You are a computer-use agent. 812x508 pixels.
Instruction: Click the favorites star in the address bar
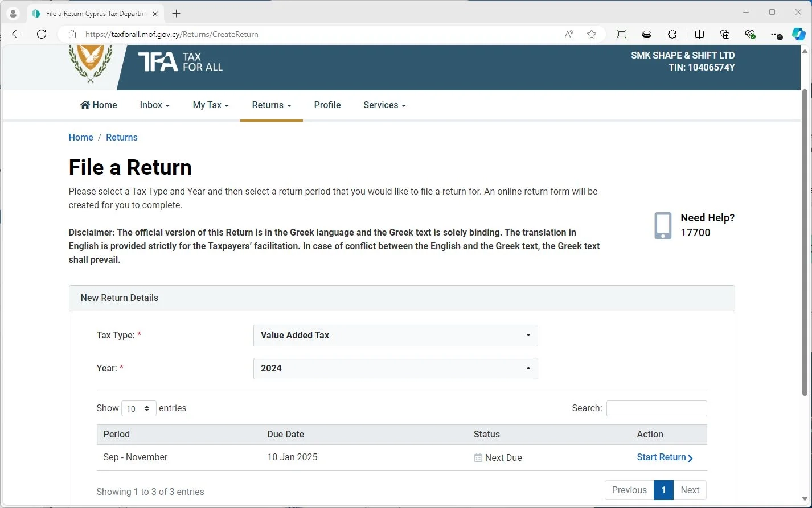[x=592, y=34]
